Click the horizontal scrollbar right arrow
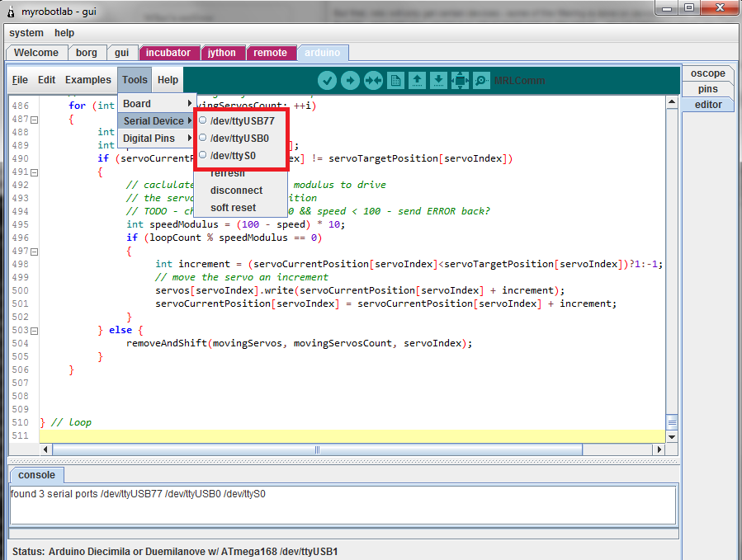Image resolution: width=742 pixels, height=560 pixels. click(659, 449)
